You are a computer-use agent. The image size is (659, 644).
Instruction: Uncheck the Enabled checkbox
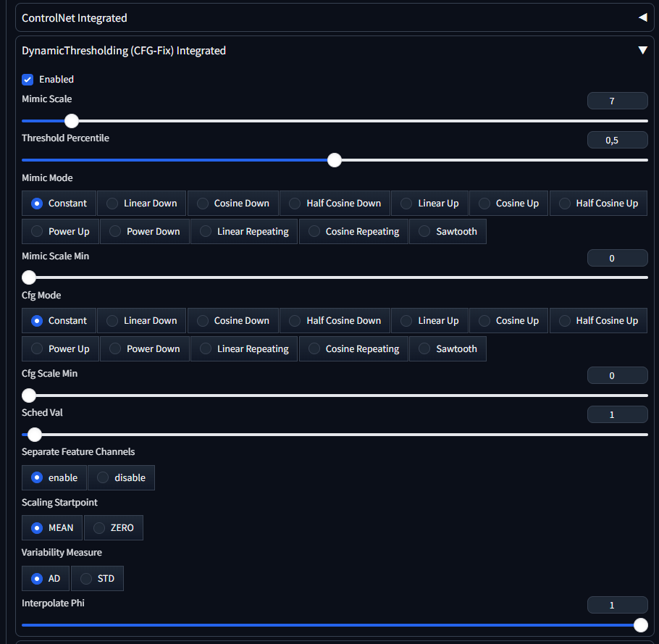tap(28, 80)
